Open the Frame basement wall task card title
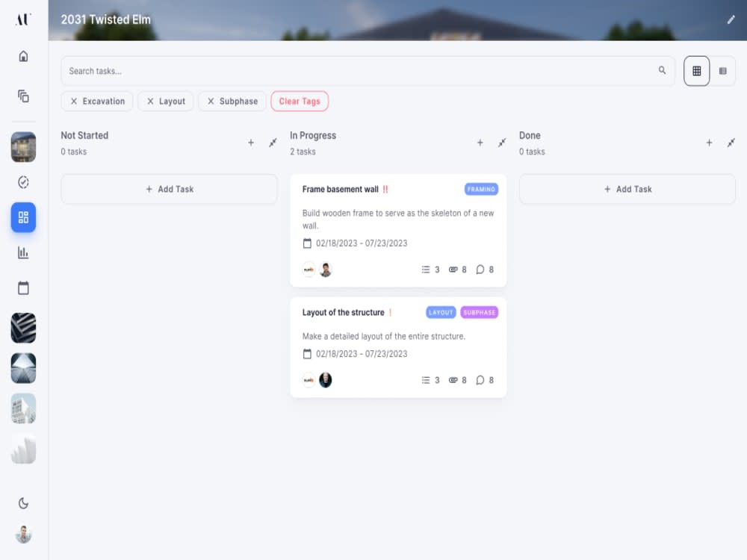Viewport: 747px width, 560px height. 340,189
